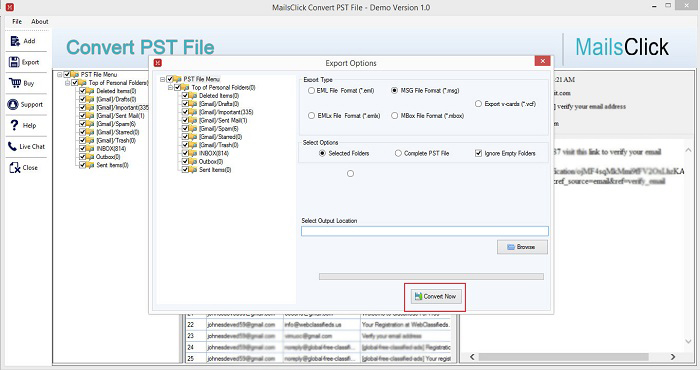Click the Select Output Location field
The width and height of the screenshot is (700, 370).
425,231
